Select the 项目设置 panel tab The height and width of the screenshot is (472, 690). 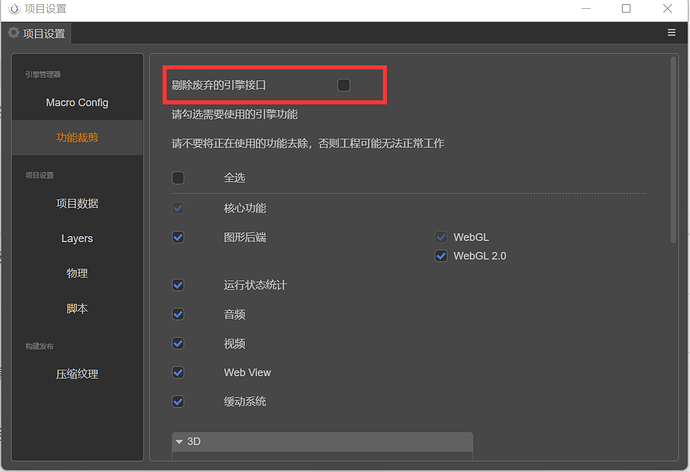[x=37, y=33]
